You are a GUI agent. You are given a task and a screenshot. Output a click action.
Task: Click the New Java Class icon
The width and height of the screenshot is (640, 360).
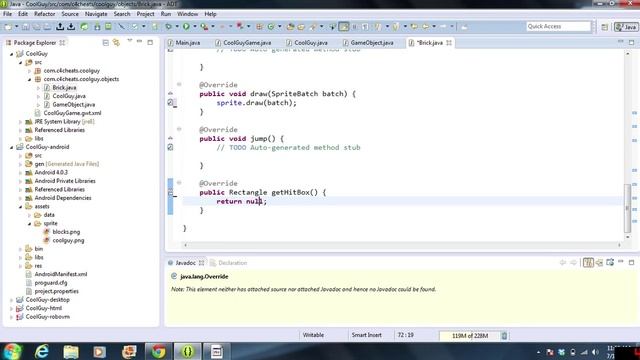click(271, 27)
